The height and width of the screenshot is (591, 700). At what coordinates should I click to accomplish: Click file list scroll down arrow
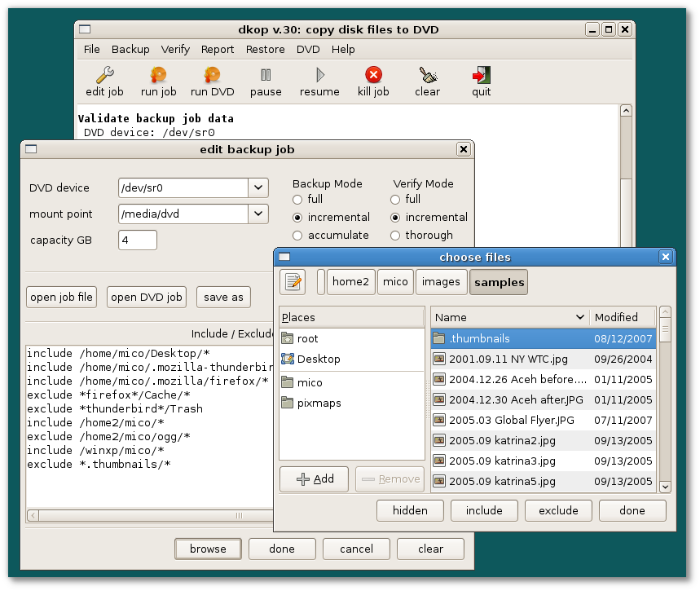point(665,487)
